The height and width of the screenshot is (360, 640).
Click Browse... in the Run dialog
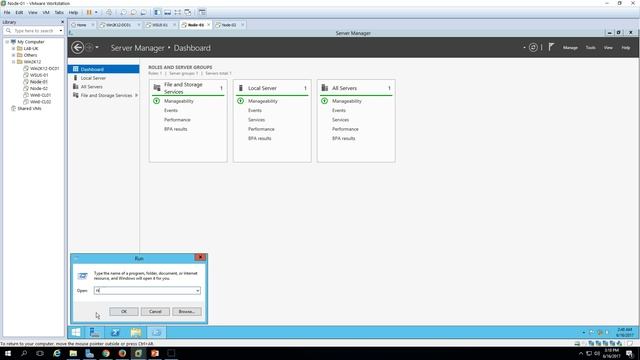click(187, 311)
